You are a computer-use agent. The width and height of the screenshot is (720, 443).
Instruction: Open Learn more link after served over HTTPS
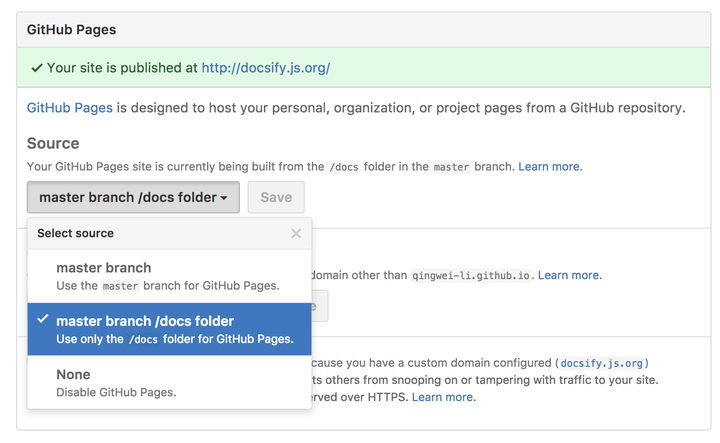coord(443,397)
